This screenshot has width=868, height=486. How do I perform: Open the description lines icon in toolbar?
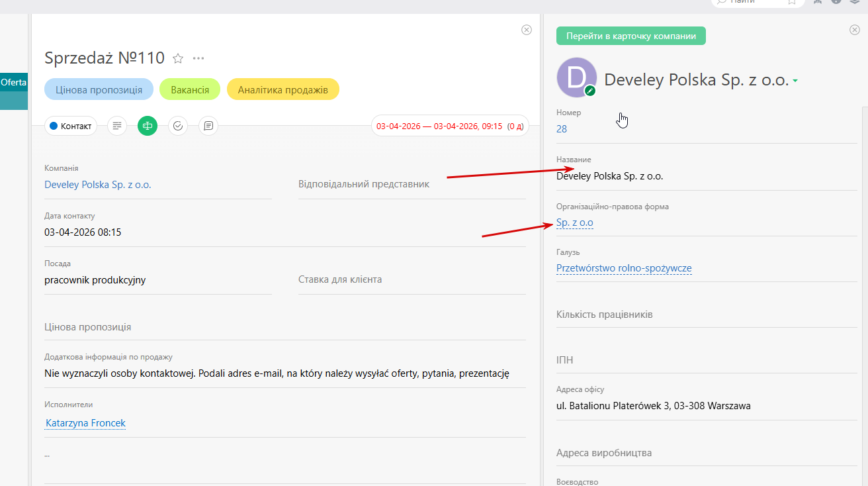117,126
